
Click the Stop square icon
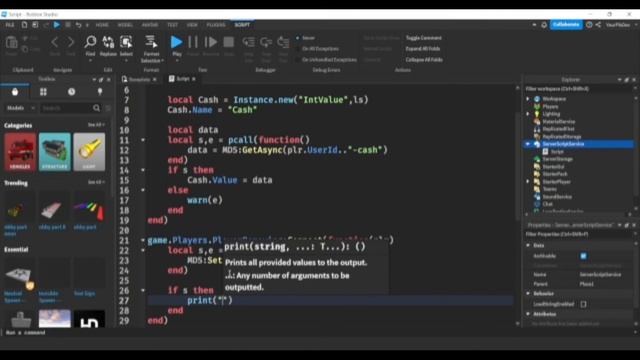(229, 42)
